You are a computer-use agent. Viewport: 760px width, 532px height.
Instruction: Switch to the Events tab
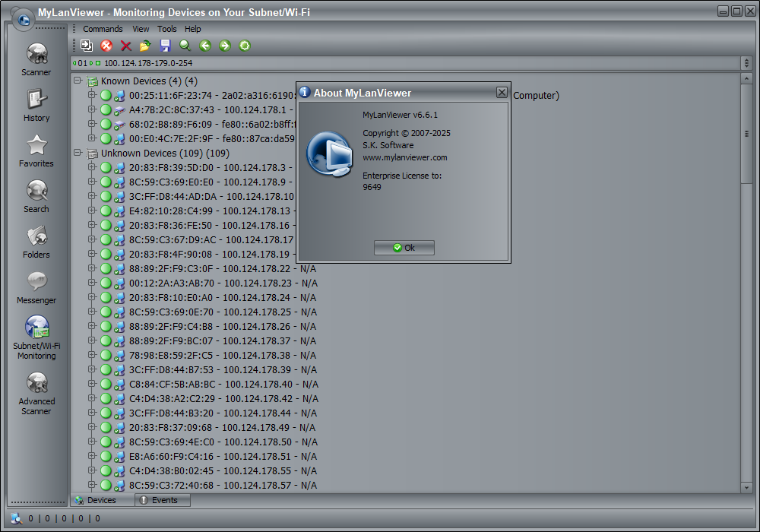[x=163, y=500]
